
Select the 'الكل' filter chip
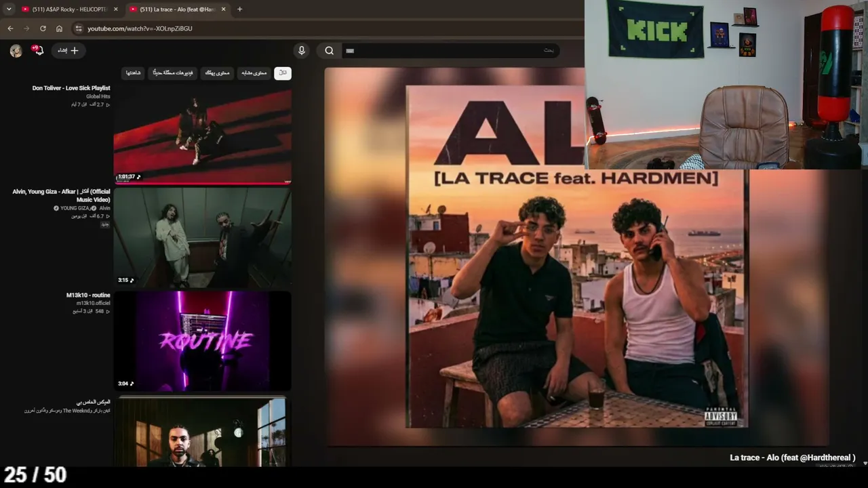coord(283,73)
